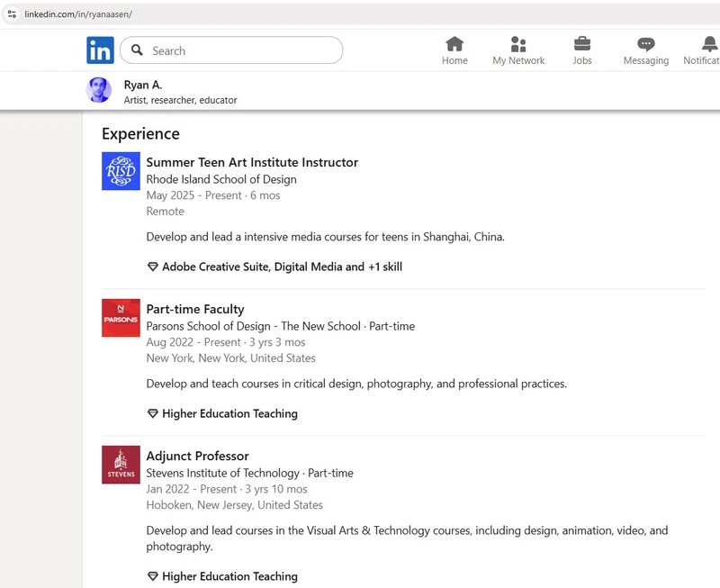
Task: Click the Shanghai media courses description
Action: pos(326,237)
